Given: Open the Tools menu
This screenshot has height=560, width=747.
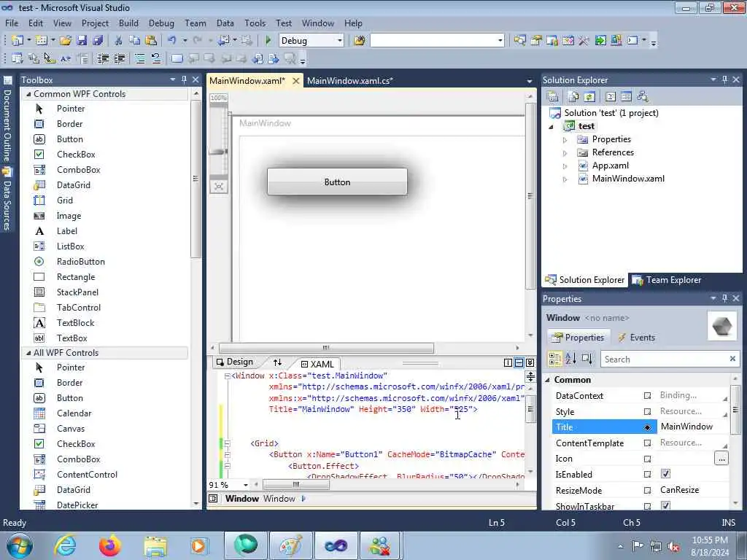Looking at the screenshot, I should 255,23.
